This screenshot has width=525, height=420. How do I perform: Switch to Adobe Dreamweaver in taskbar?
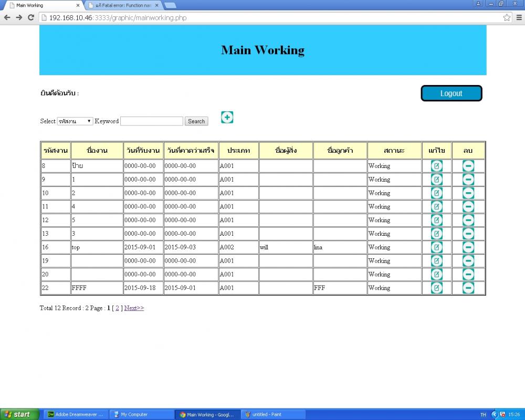75,414
